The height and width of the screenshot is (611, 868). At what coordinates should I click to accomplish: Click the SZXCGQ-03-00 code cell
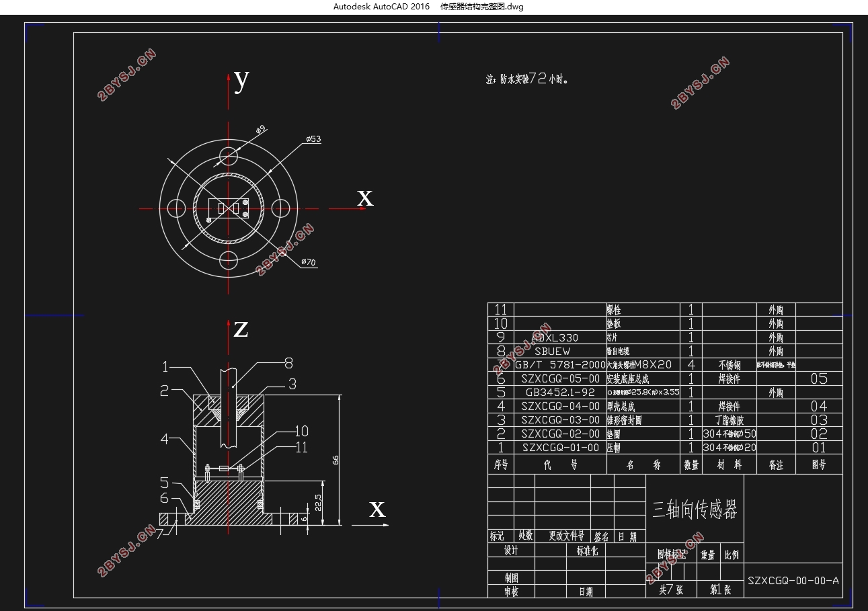coord(560,420)
